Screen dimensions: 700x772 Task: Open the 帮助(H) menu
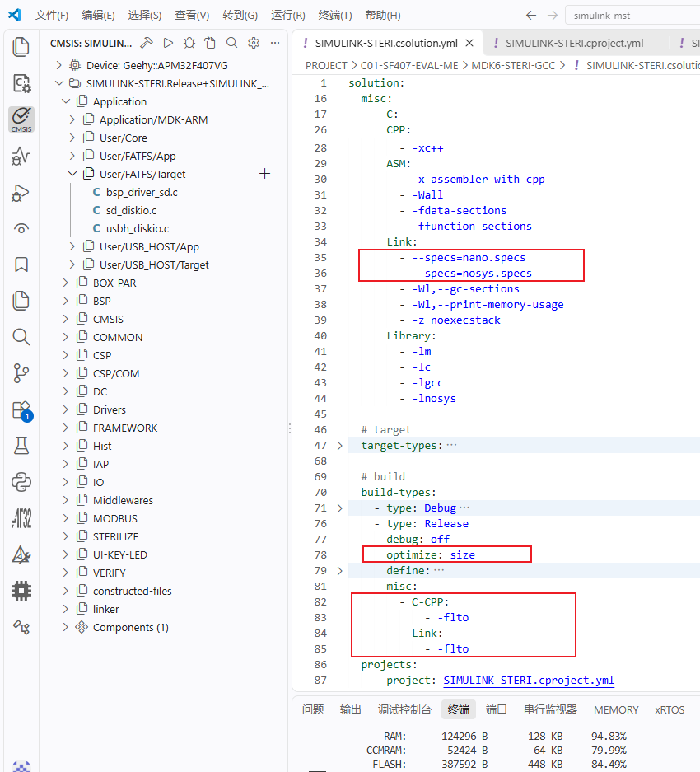(x=382, y=16)
